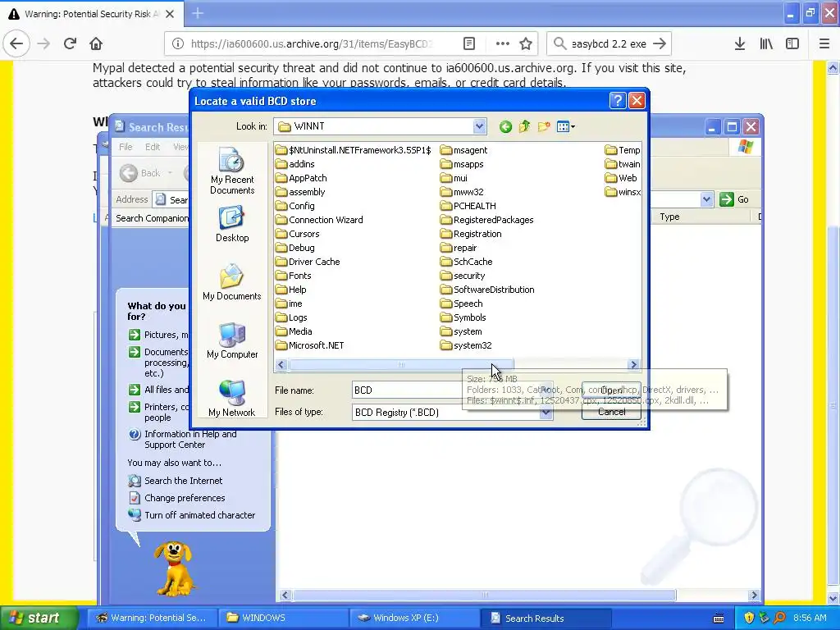Select Desktop in dialog places bar

pos(232,225)
